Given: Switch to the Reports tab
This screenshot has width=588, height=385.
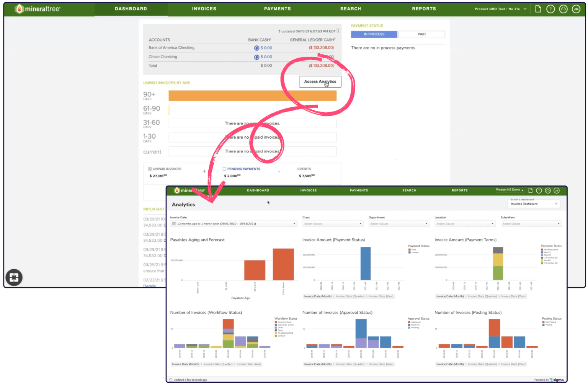Looking at the screenshot, I should click(x=424, y=8).
